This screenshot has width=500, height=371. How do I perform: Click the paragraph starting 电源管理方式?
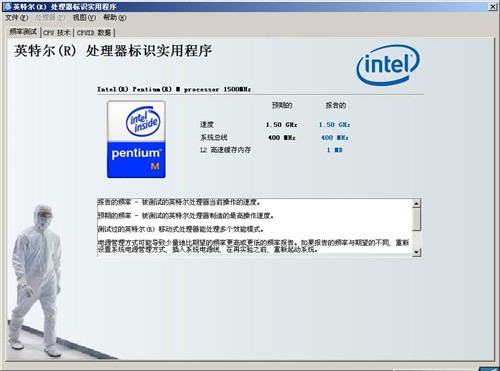pyautogui.click(x=253, y=246)
